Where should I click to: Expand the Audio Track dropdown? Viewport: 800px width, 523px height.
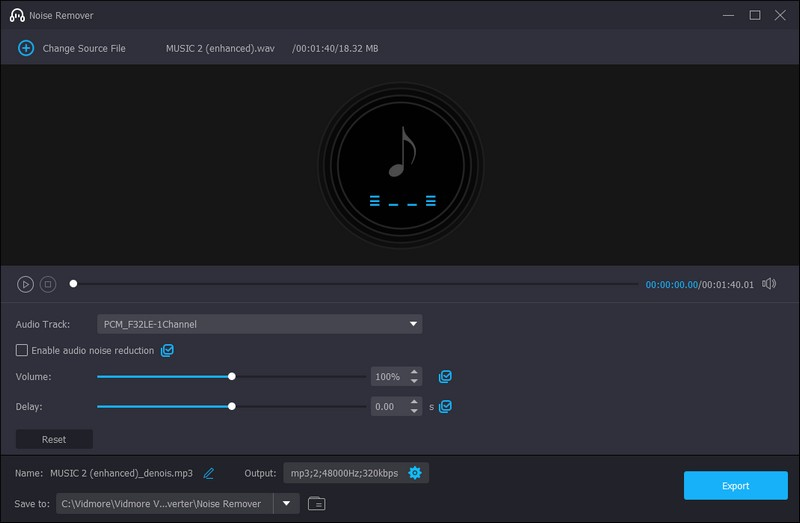[413, 324]
